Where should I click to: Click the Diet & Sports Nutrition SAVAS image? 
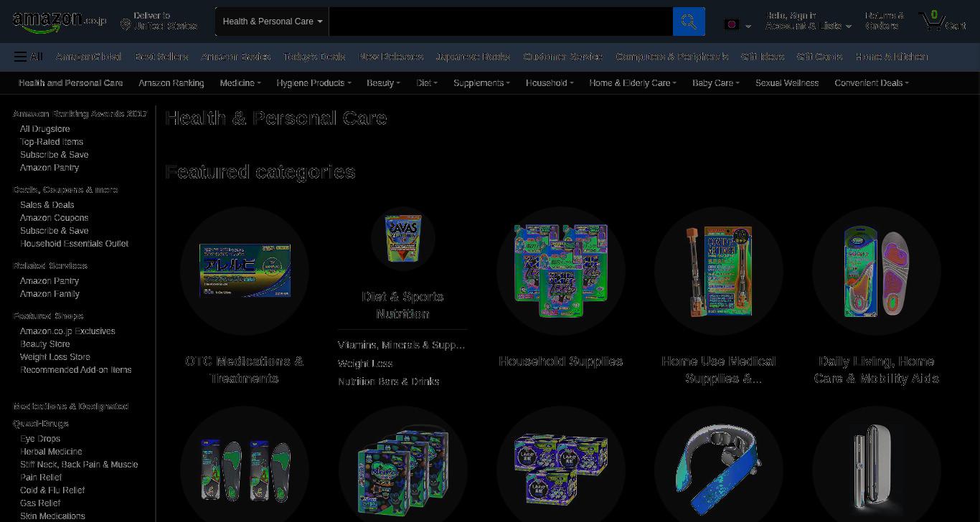(x=402, y=239)
